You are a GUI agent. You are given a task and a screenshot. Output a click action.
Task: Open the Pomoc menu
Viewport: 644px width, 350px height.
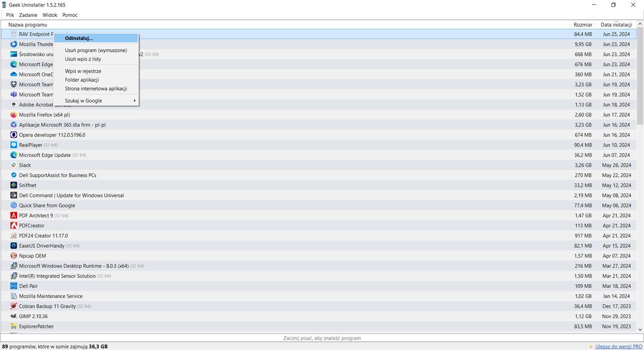[70, 15]
